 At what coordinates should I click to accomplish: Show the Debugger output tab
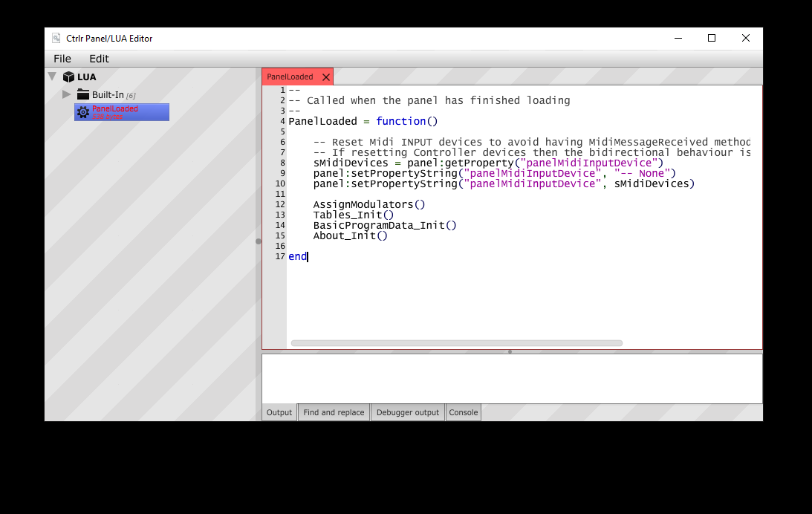pos(407,412)
